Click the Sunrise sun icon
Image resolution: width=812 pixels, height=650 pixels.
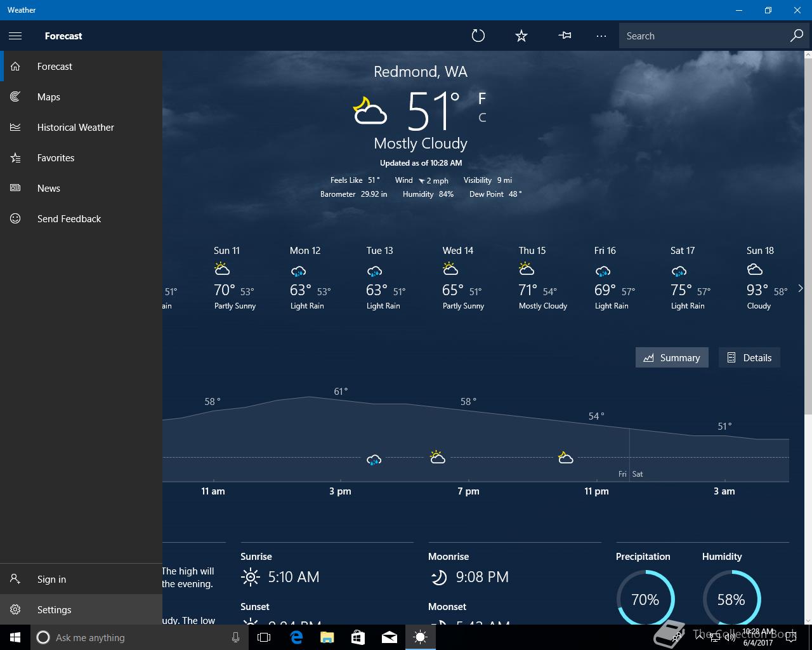pos(251,577)
